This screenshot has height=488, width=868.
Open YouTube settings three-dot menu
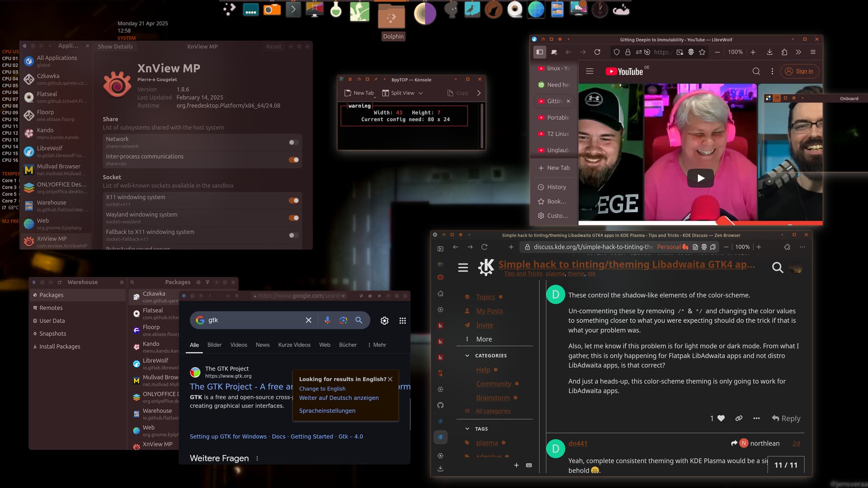coord(772,71)
